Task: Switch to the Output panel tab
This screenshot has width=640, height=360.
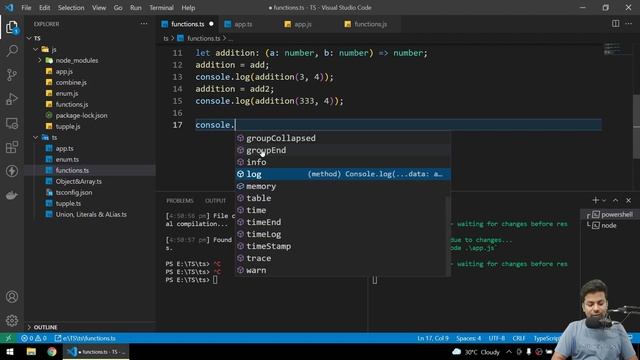Action: [x=216, y=200]
